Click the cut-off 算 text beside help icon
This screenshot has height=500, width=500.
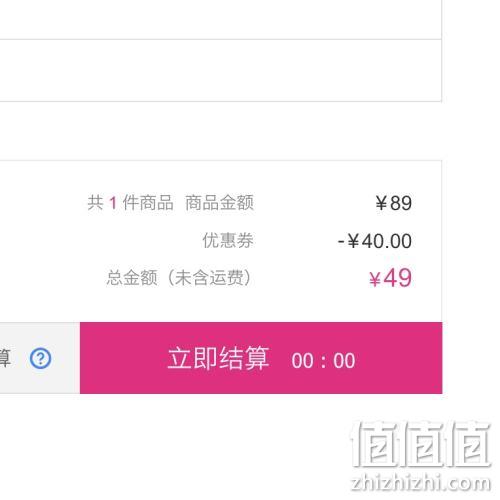pyautogui.click(x=5, y=358)
